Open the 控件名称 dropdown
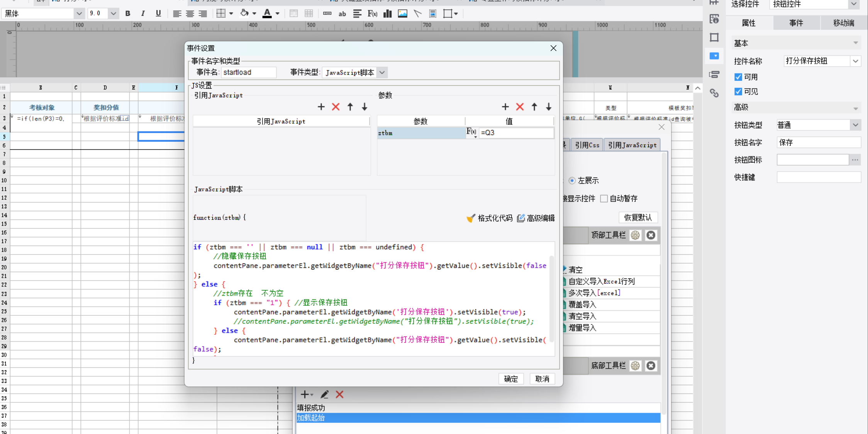 click(x=856, y=61)
